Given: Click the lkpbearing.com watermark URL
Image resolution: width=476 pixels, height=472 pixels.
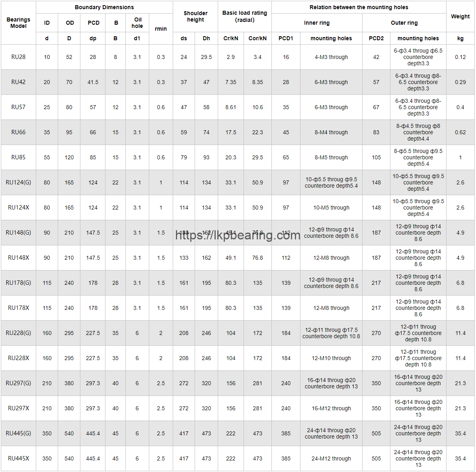Looking at the screenshot, I should (238, 235).
